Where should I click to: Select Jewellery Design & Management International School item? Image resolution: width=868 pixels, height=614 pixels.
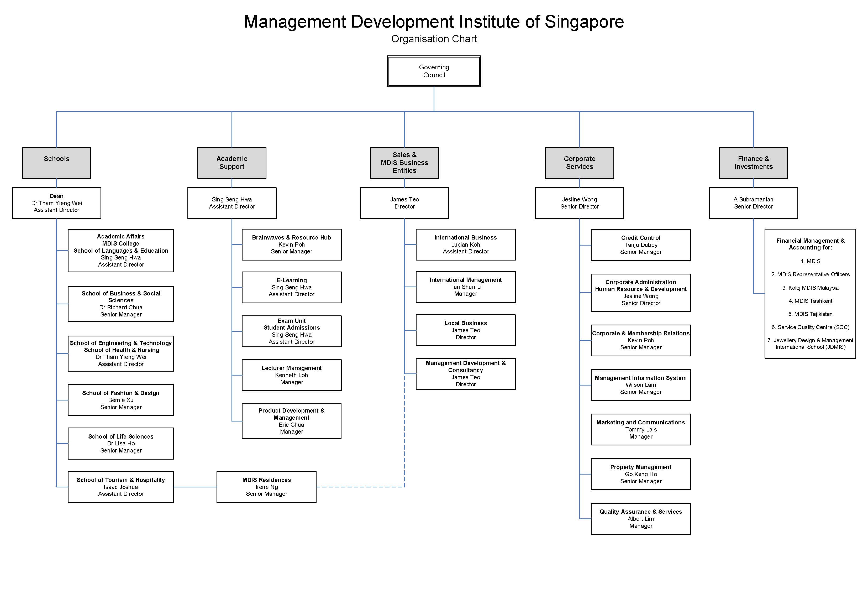click(810, 344)
